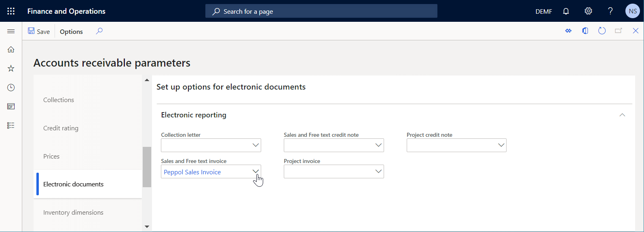Open in Microsoft Office icon
This screenshot has width=644, height=232.
(x=585, y=31)
